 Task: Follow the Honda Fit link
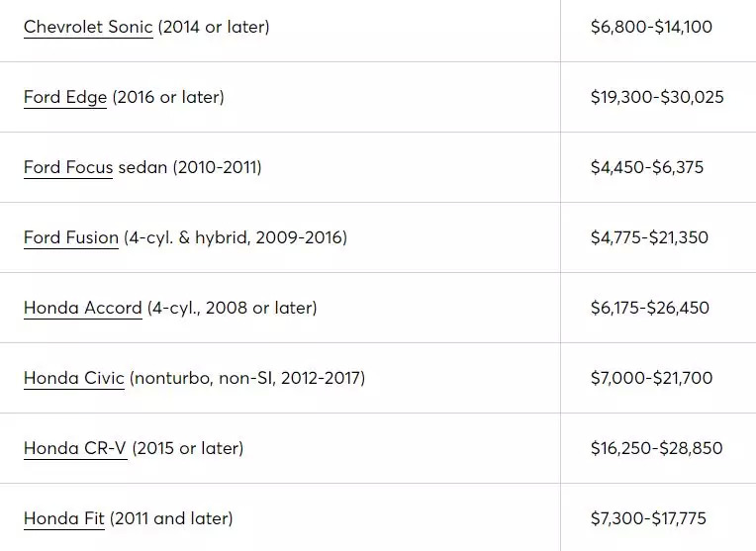pos(64,518)
